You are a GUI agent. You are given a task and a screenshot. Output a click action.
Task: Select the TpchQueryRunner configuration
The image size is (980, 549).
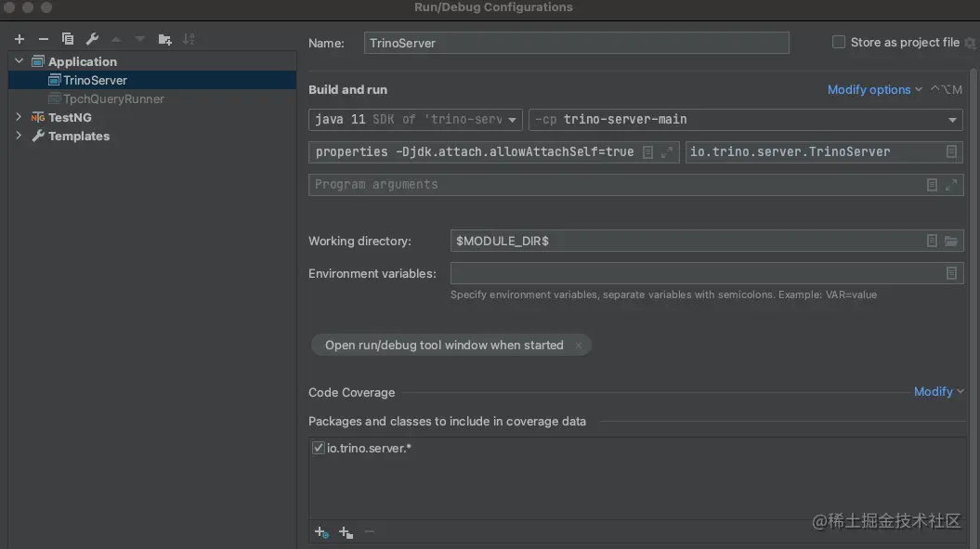tap(113, 98)
